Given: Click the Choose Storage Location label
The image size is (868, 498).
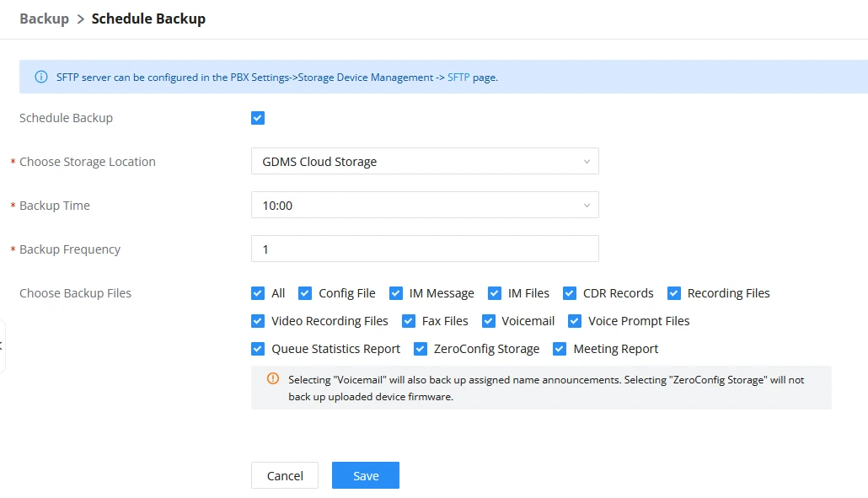Looking at the screenshot, I should [x=88, y=162].
